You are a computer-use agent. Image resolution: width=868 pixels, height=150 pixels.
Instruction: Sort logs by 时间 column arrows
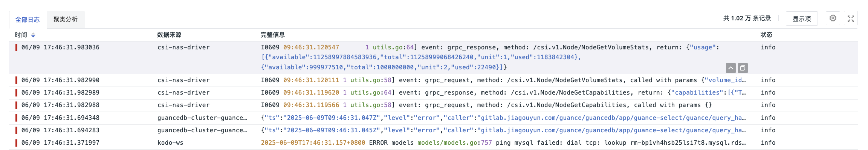point(33,35)
